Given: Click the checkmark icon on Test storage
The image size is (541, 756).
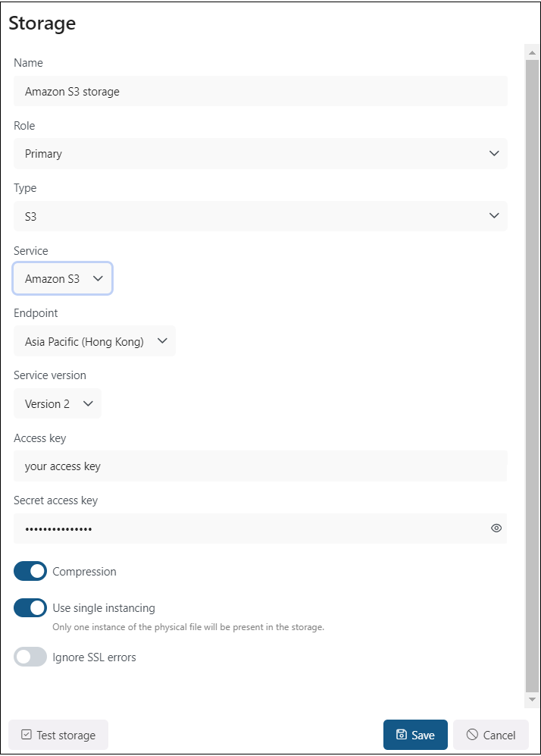Looking at the screenshot, I should pyautogui.click(x=27, y=735).
